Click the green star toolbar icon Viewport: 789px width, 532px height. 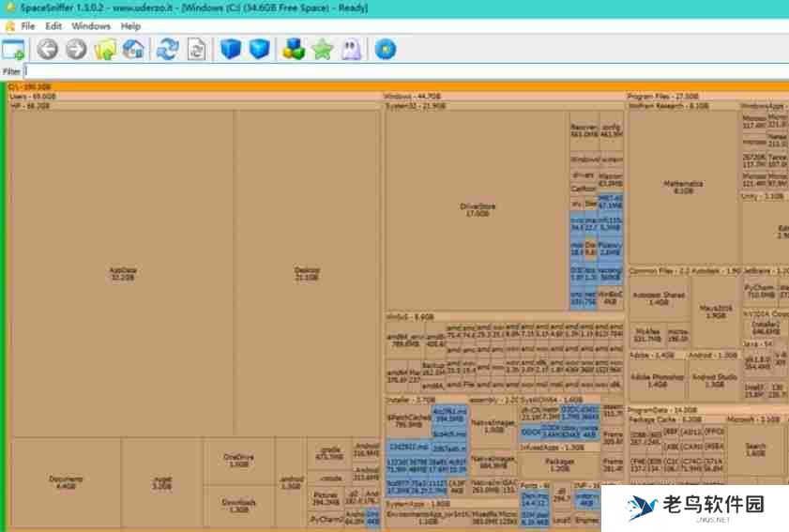[x=323, y=50]
